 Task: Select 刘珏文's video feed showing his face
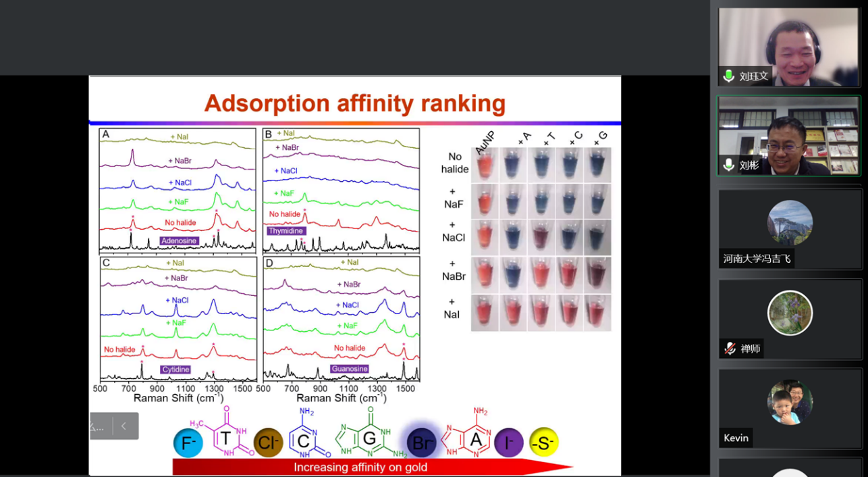(789, 46)
